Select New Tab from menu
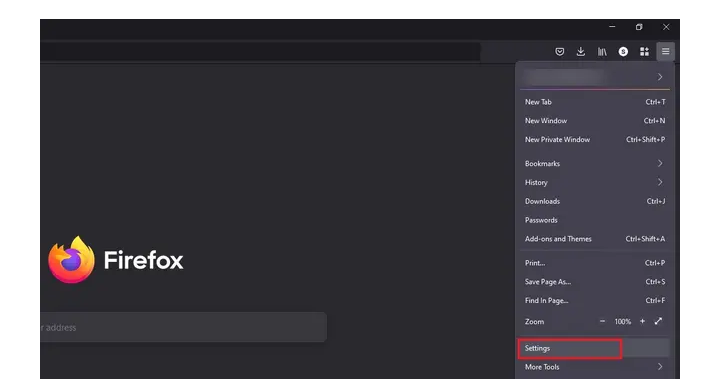 [x=594, y=102]
